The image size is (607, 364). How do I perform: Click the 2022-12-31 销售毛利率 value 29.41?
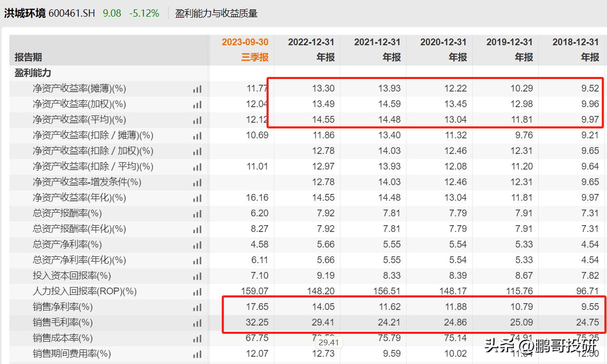(323, 322)
